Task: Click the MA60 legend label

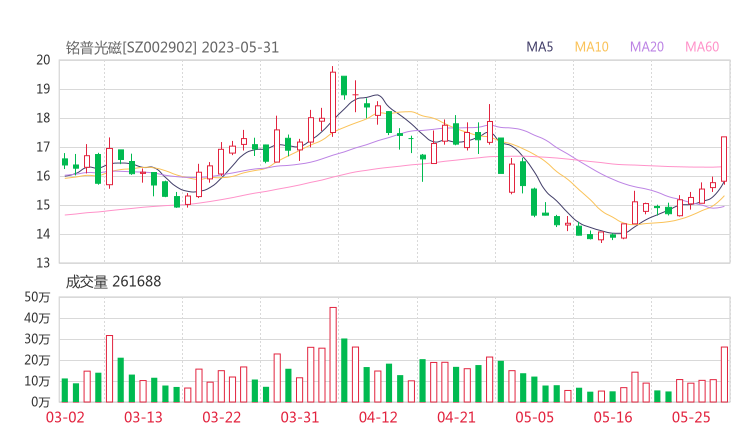Action: coord(702,47)
